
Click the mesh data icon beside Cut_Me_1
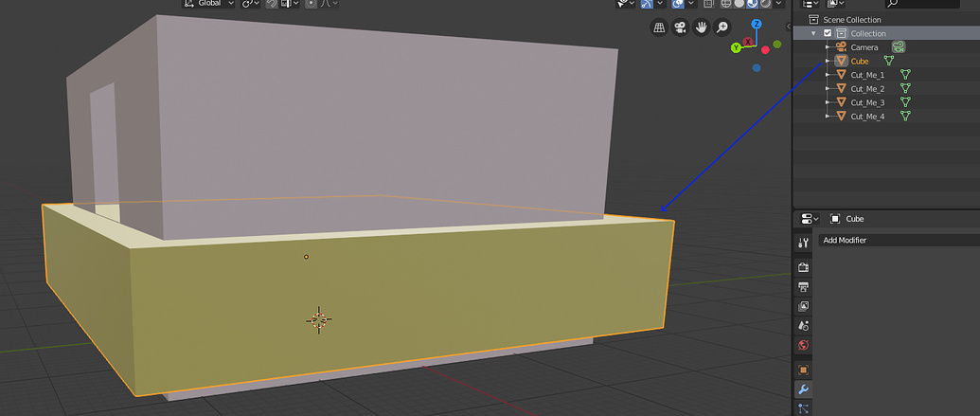(x=905, y=75)
